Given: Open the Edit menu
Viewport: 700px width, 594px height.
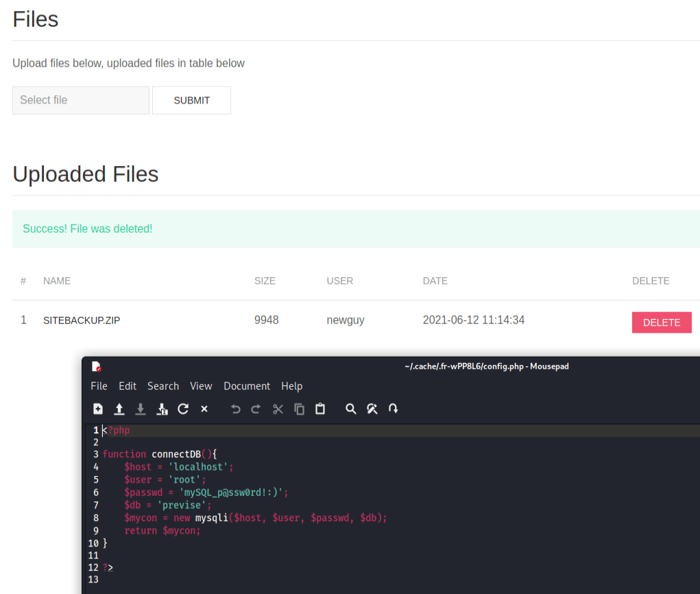Looking at the screenshot, I should tap(128, 386).
